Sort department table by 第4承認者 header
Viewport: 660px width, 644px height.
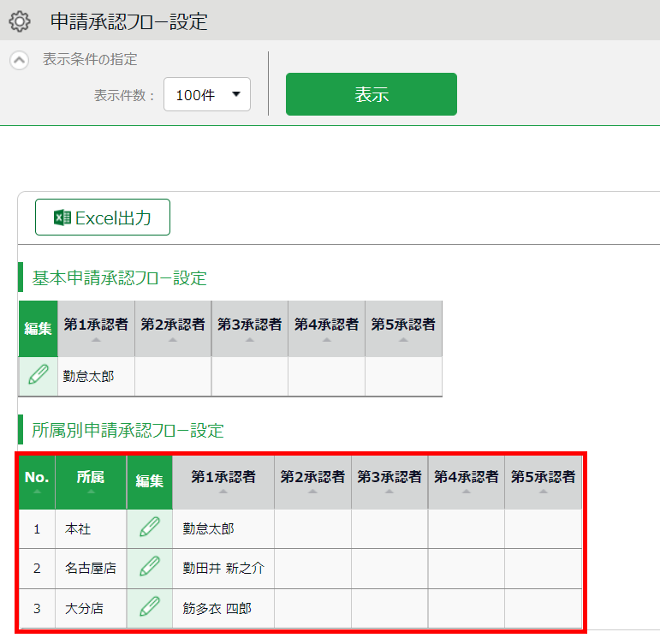coord(467,482)
